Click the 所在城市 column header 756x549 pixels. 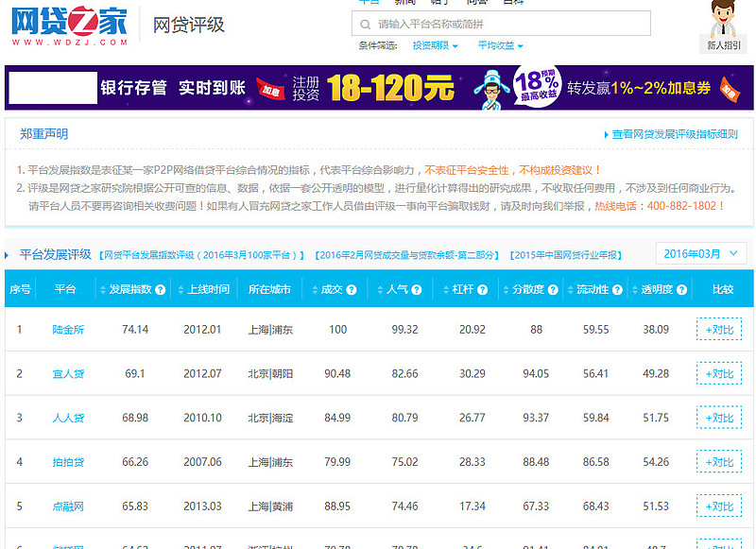pyautogui.click(x=269, y=290)
